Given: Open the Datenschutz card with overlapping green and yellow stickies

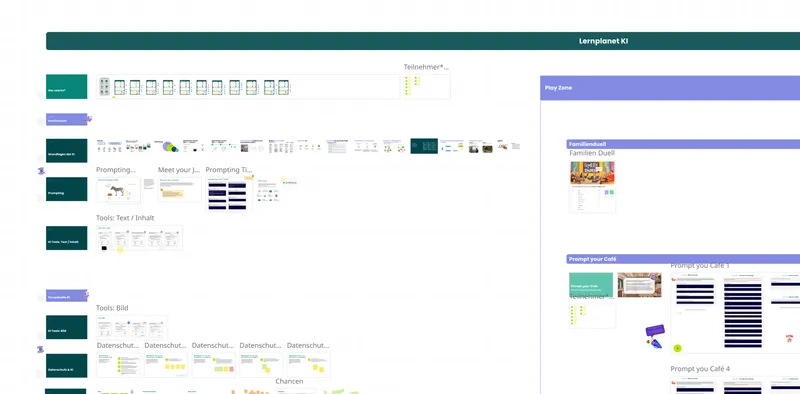Looking at the screenshot, I should coord(261,364).
